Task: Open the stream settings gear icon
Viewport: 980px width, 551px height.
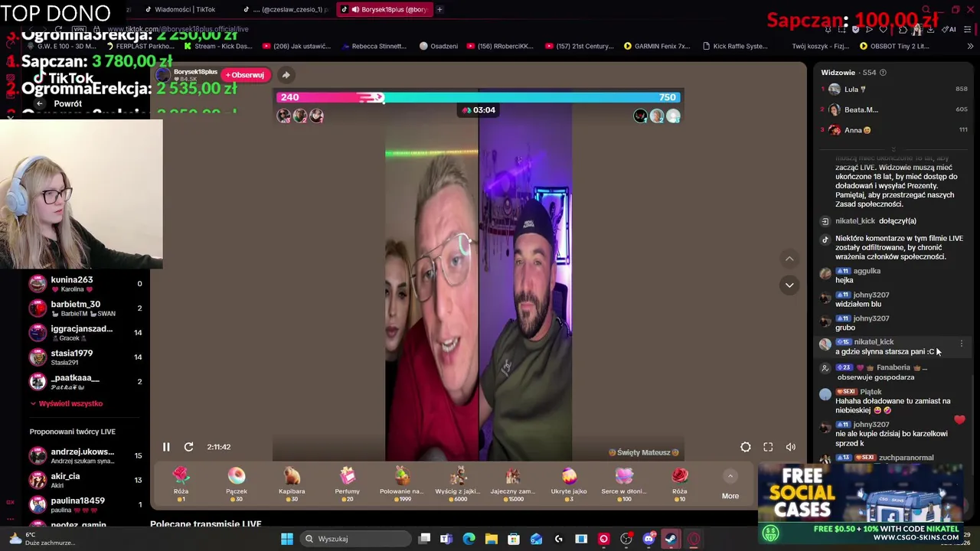Action: (746, 447)
